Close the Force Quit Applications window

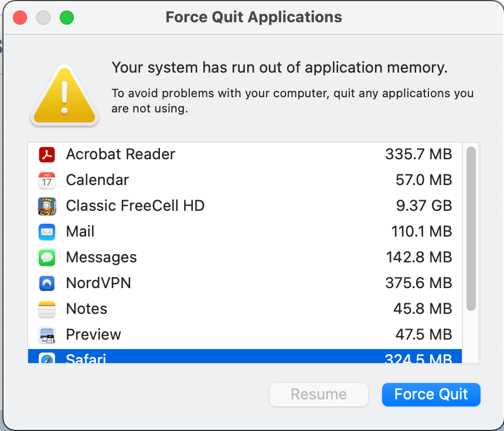pos(20,17)
